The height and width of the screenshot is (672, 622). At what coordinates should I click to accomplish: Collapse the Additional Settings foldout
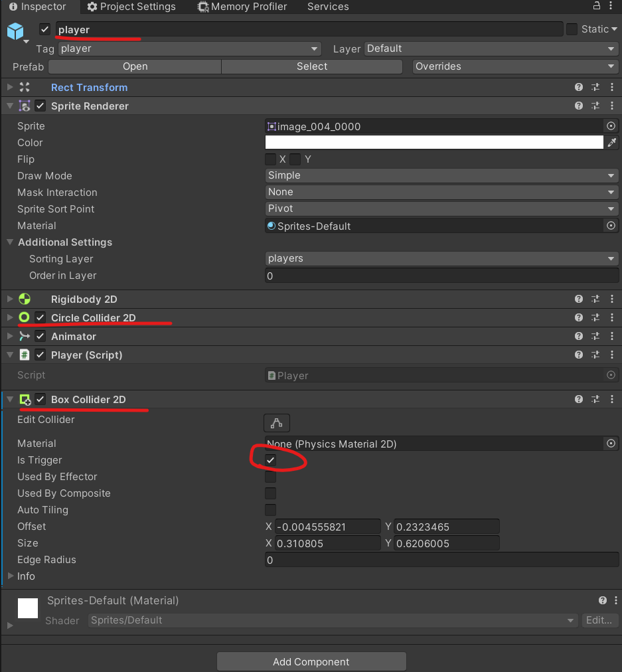pyautogui.click(x=10, y=242)
